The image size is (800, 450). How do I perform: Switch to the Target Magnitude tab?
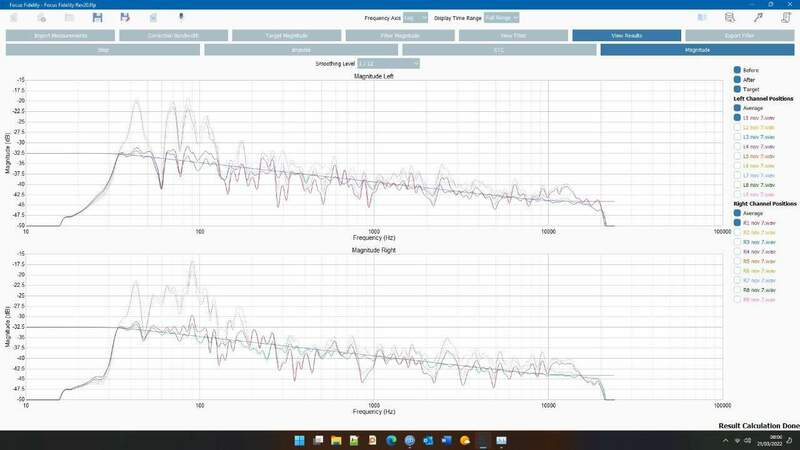point(286,35)
